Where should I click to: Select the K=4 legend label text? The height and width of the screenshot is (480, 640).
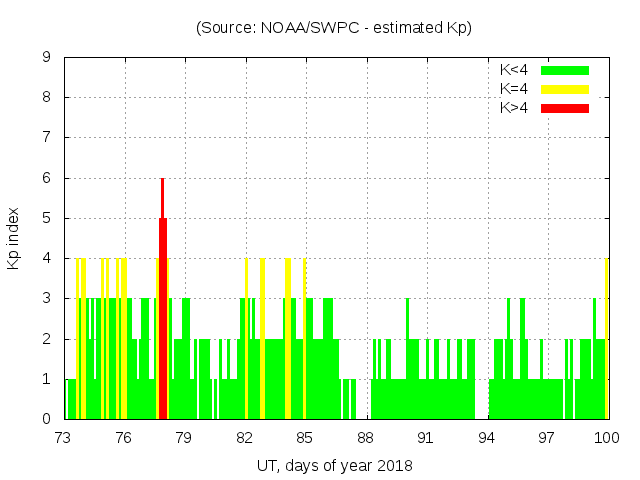(514, 89)
